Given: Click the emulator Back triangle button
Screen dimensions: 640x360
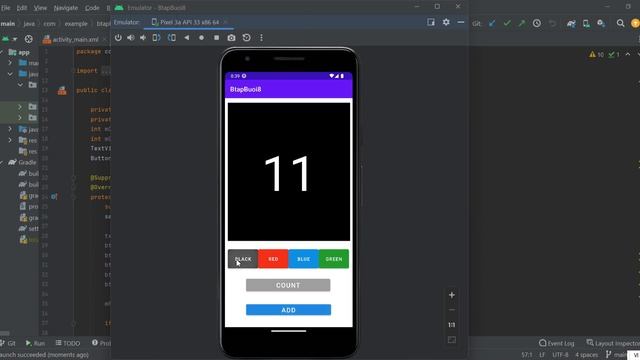Looking at the screenshot, I should 187,38.
